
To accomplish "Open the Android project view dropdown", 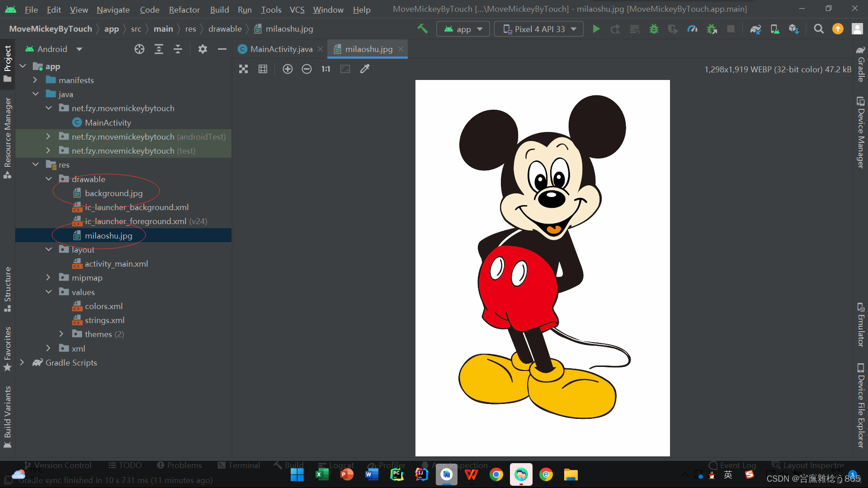I will (x=54, y=49).
